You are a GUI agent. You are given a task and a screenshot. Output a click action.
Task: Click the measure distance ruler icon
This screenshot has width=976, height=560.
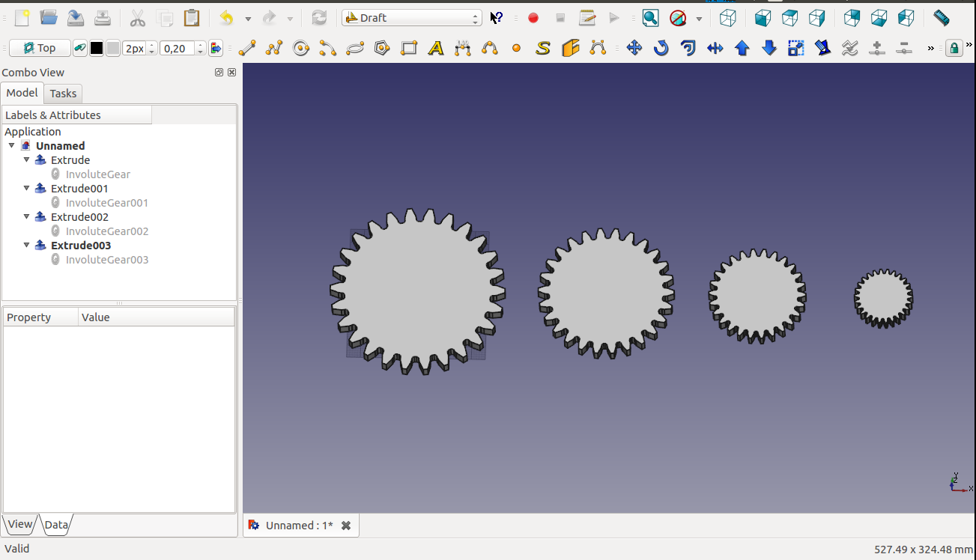pos(941,18)
